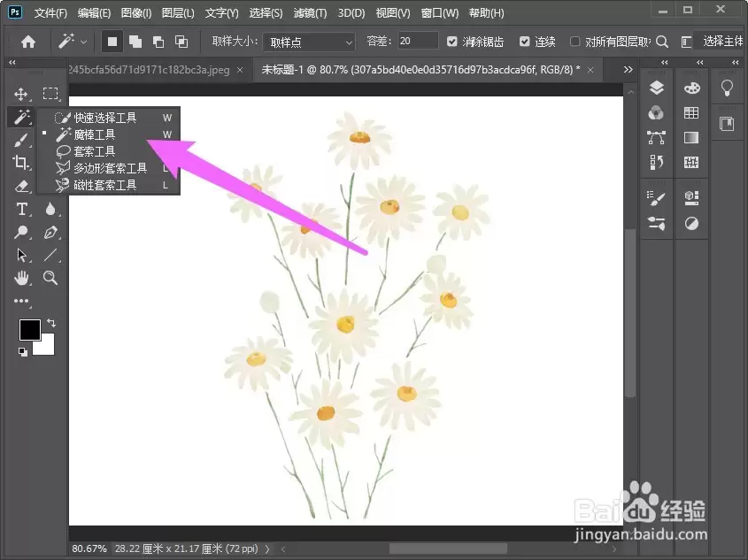Open the 取样大小 dropdown
Viewport: 748px width, 560px height.
309,42
